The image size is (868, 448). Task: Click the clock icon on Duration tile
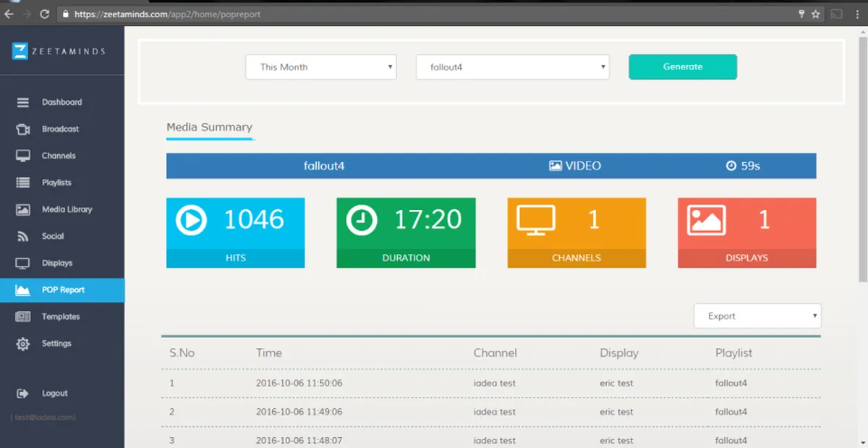tap(362, 220)
